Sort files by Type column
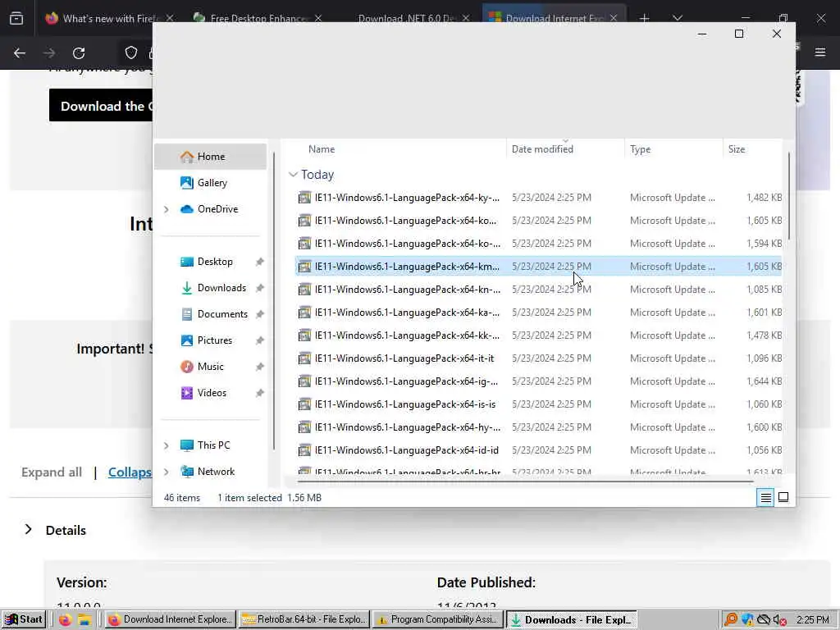Image resolution: width=840 pixels, height=630 pixels. pos(640,149)
